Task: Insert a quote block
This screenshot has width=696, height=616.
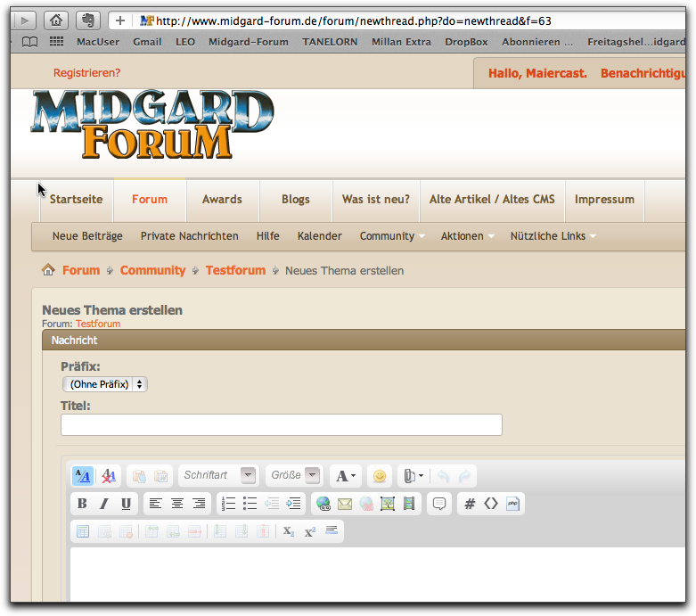Action: [438, 504]
